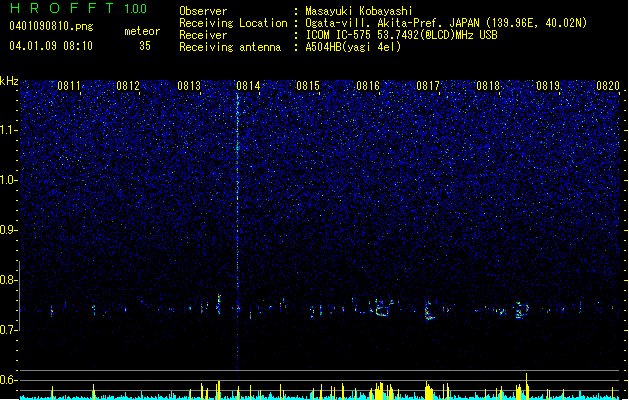Click the 0820 time marker
629x400 pixels.
pos(608,86)
